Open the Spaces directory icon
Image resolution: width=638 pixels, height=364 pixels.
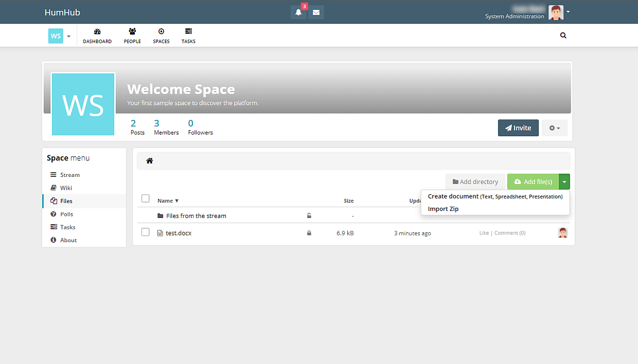click(x=161, y=35)
